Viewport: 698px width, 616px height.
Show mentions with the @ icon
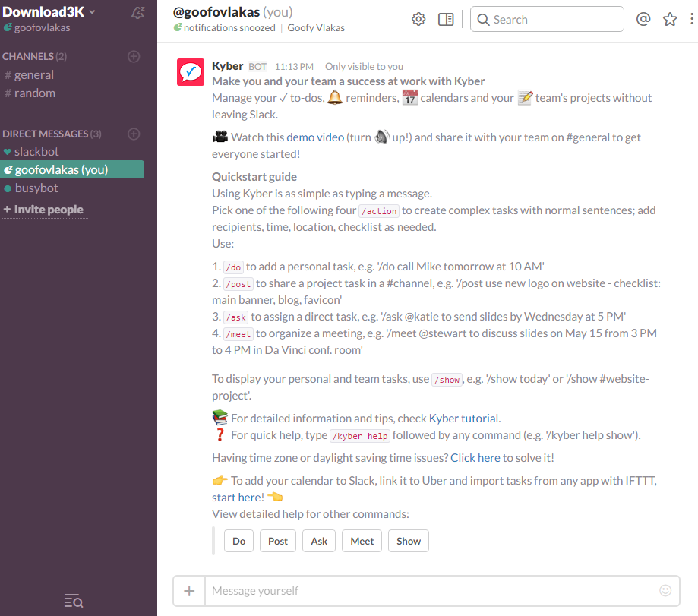click(643, 19)
